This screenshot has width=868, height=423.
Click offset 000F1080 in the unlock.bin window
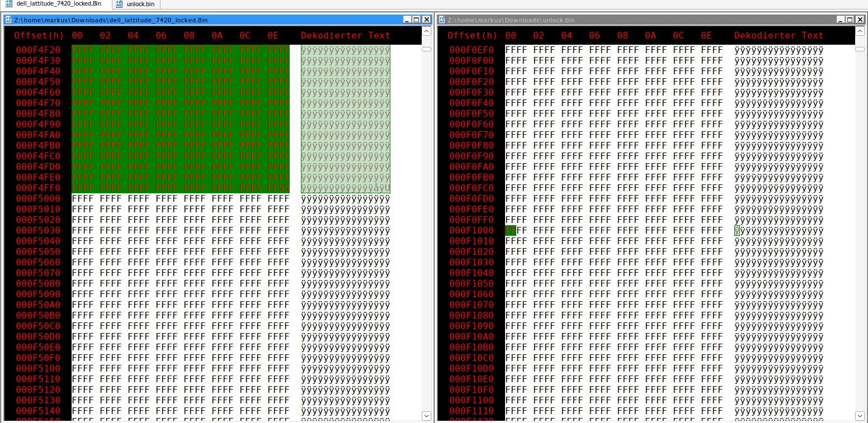click(471, 316)
